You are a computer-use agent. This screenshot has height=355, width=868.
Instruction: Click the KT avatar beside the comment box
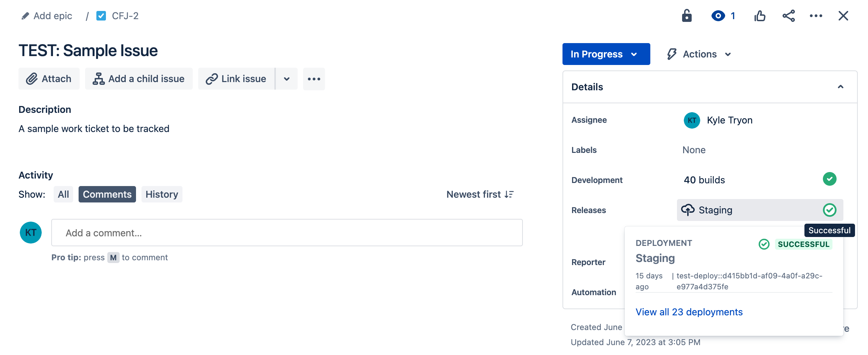point(31,233)
